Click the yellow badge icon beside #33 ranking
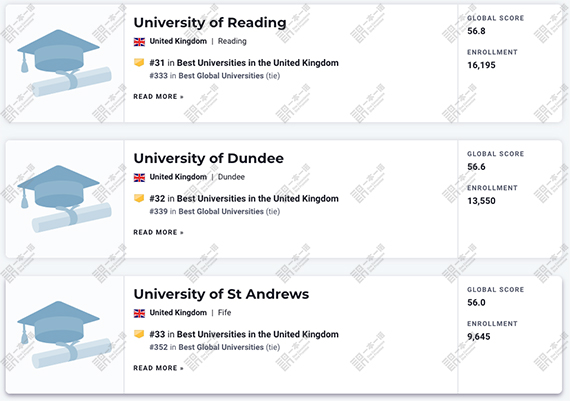This screenshot has height=401, width=570. tap(139, 334)
